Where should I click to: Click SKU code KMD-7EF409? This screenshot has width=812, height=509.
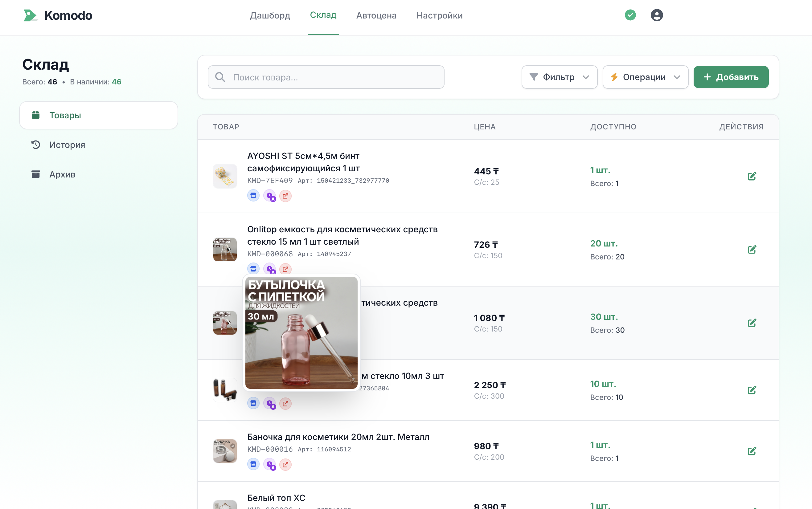coord(270,181)
